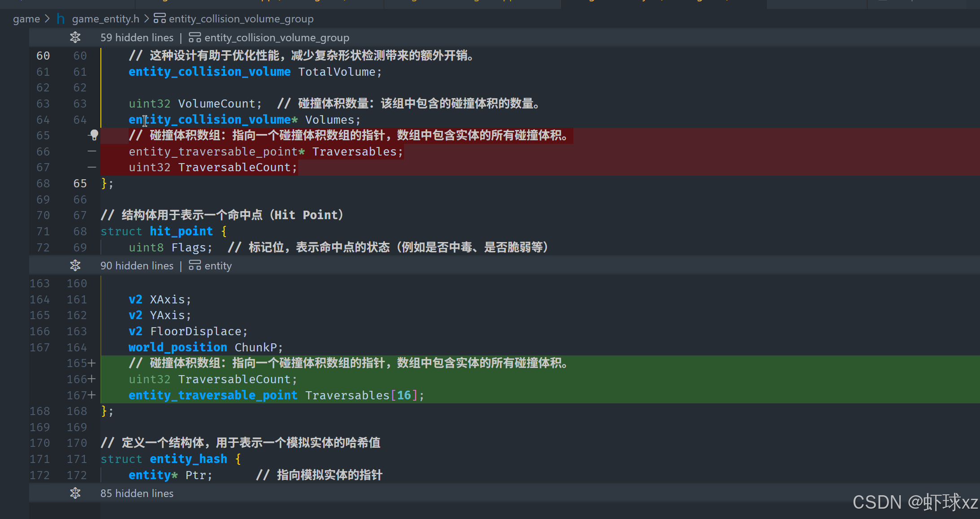Click the unfold icon beside 85 hidden lines
Screen dimensions: 980x519
[75, 493]
